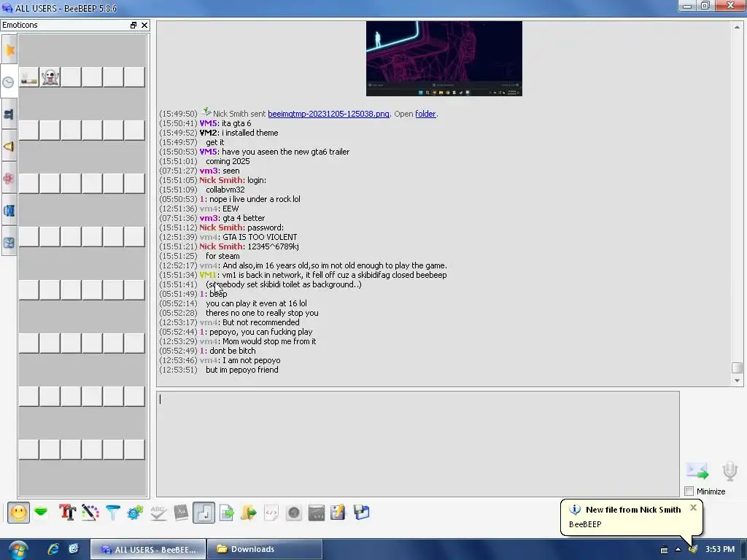This screenshot has height=560, width=747.
Task: Click the message 'have you aseen the new gta6 trailer'
Action: [285, 152]
